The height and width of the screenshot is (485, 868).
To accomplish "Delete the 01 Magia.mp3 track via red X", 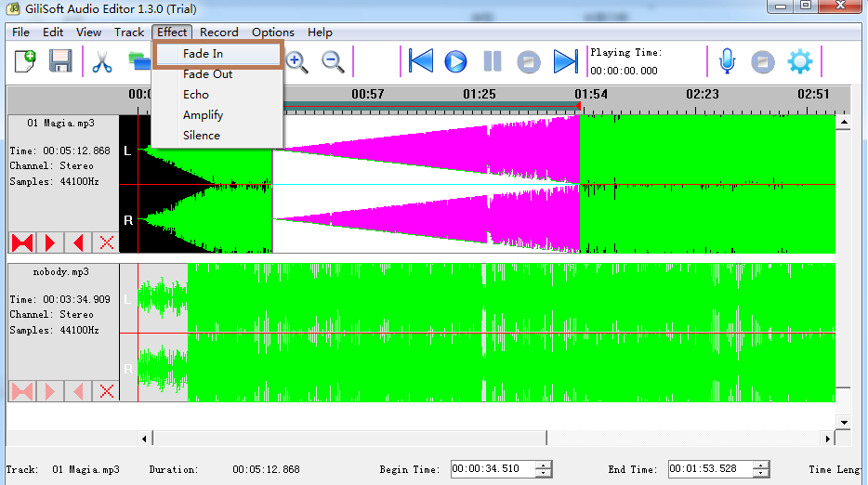I will [x=106, y=242].
